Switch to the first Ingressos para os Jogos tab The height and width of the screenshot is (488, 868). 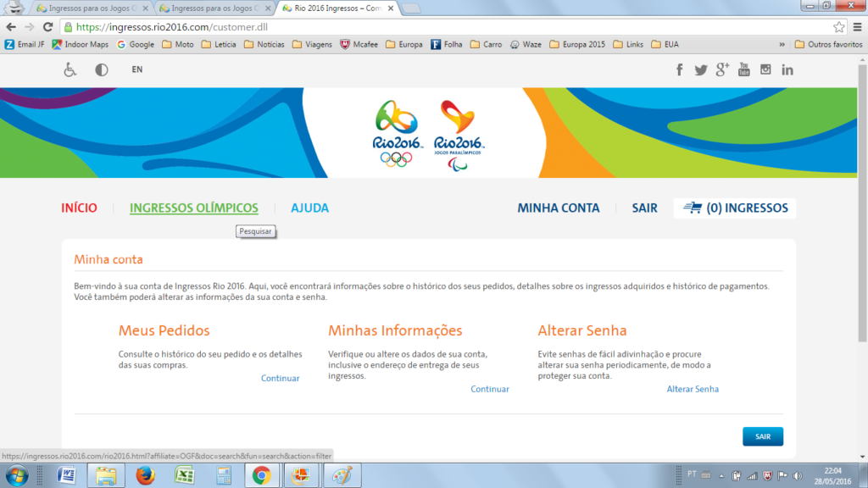pyautogui.click(x=92, y=8)
